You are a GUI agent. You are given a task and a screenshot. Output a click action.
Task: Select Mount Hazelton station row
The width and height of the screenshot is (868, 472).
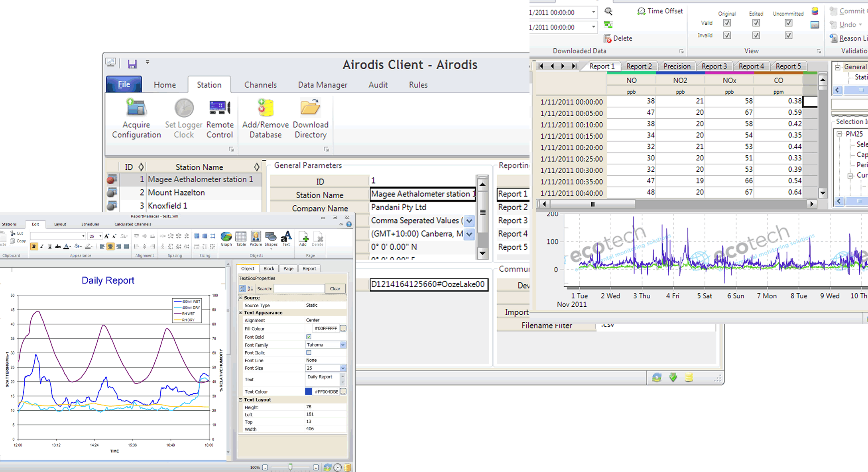[x=184, y=193]
